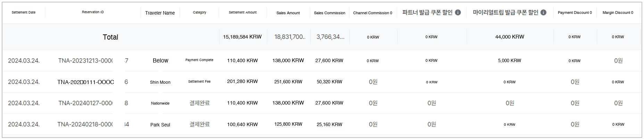The height and width of the screenshot is (140, 644).
Task: Click the Settlement Date column header
Action: click(24, 13)
